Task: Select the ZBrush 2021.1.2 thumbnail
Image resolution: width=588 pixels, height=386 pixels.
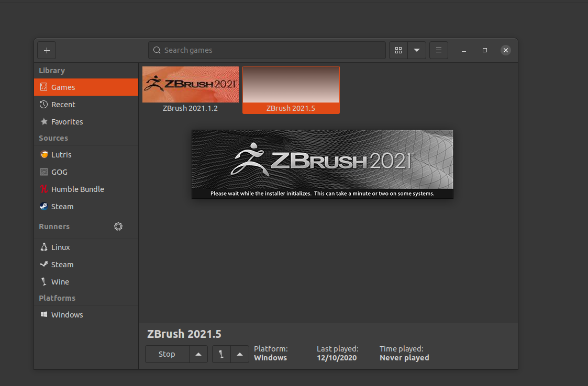Action: [x=191, y=84]
